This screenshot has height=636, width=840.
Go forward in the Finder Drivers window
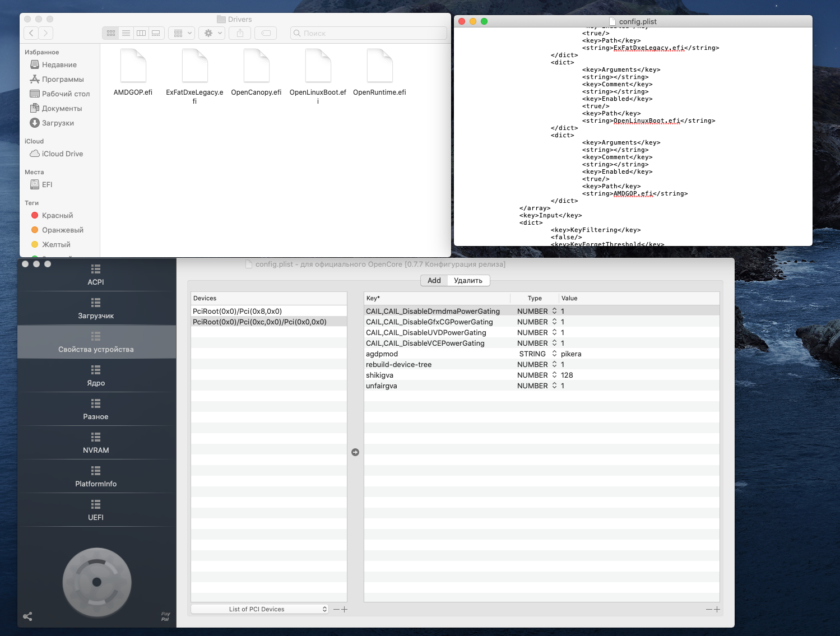(x=46, y=33)
